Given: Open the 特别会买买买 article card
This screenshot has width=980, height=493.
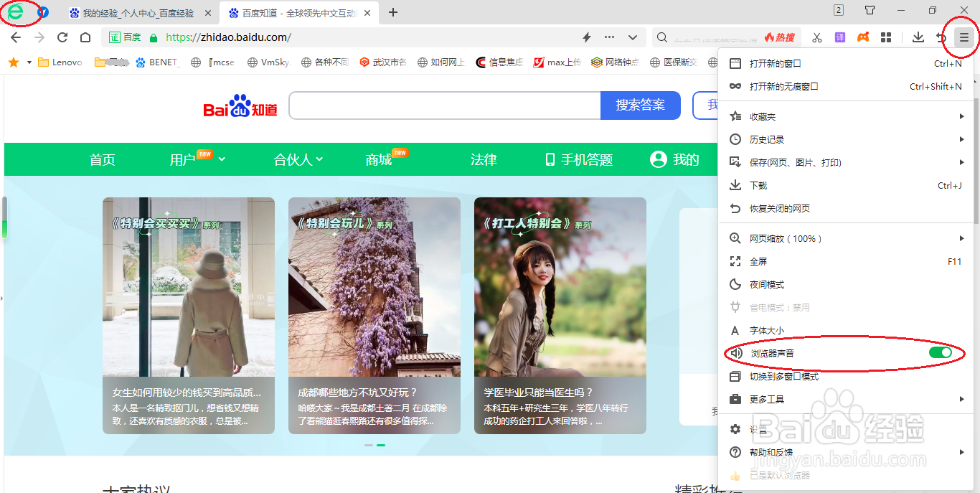Looking at the screenshot, I should (x=189, y=316).
